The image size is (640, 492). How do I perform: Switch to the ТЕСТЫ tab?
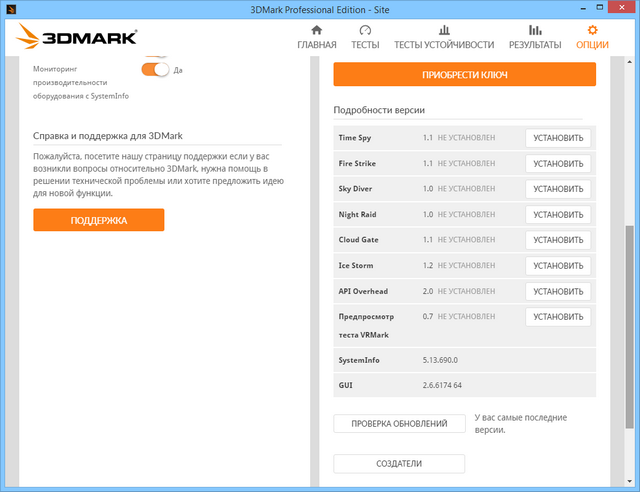(365, 45)
